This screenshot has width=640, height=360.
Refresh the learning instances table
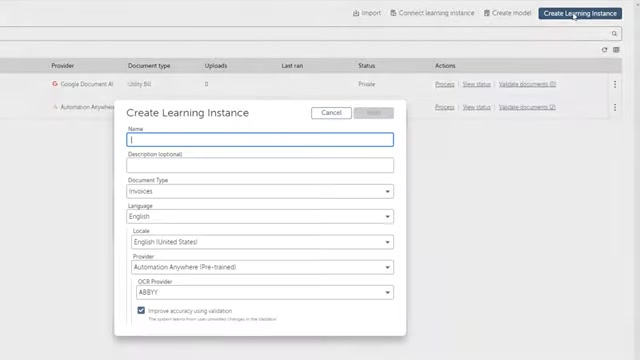click(604, 50)
